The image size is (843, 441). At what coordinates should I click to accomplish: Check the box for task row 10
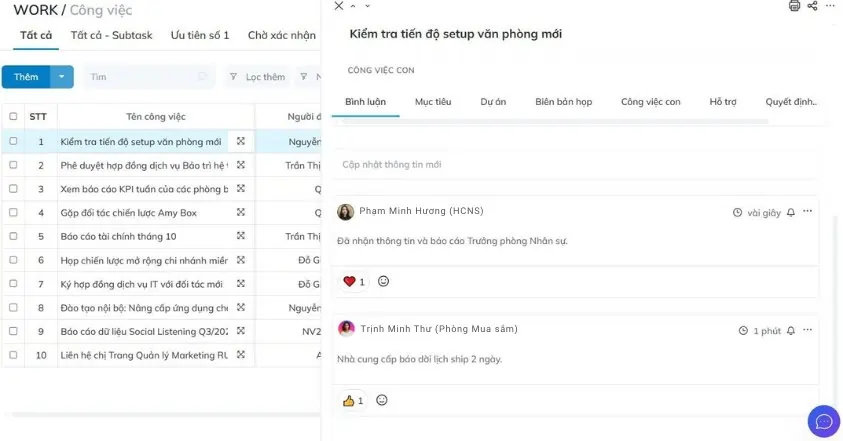13,355
